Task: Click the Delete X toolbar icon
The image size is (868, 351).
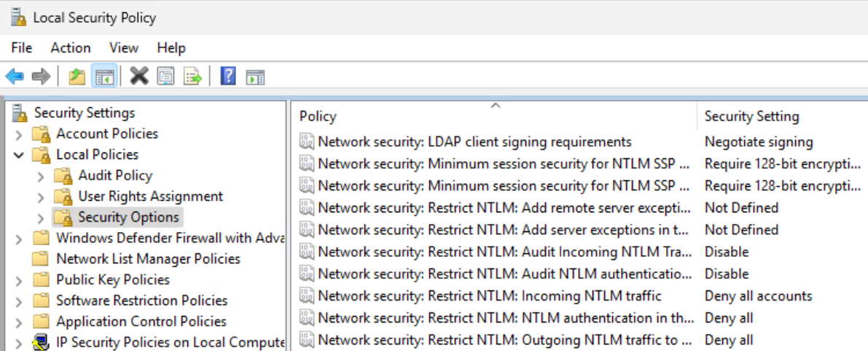Action: coord(139,76)
